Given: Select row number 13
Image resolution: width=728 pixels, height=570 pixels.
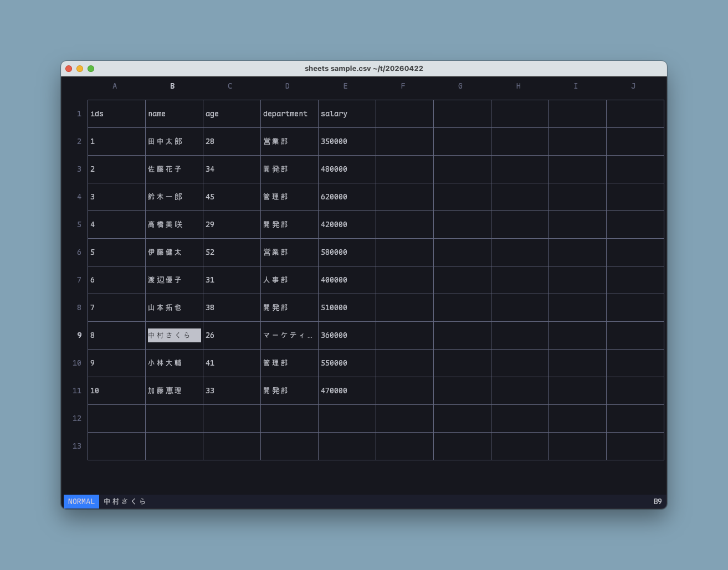Looking at the screenshot, I should click(x=77, y=446).
